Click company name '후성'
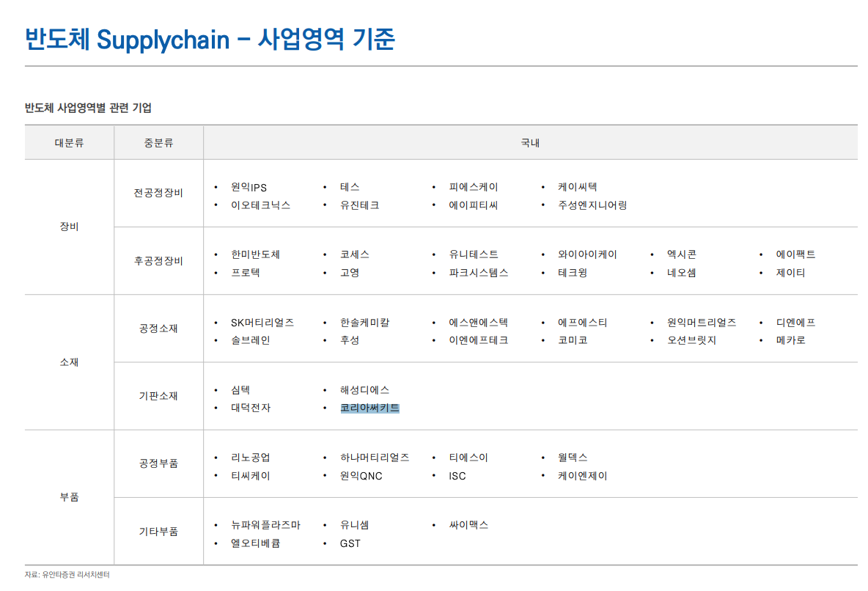The image size is (868, 591). point(350,340)
